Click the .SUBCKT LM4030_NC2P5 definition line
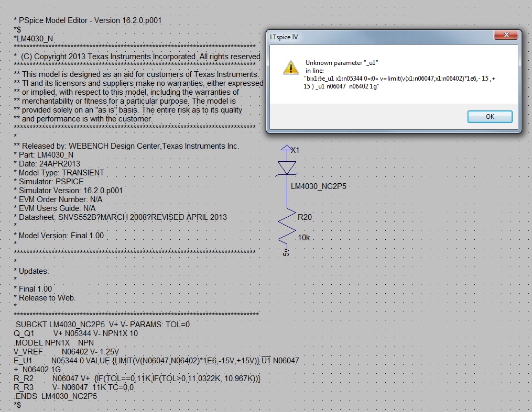Image resolution: width=532 pixels, height=412 pixels. click(102, 325)
